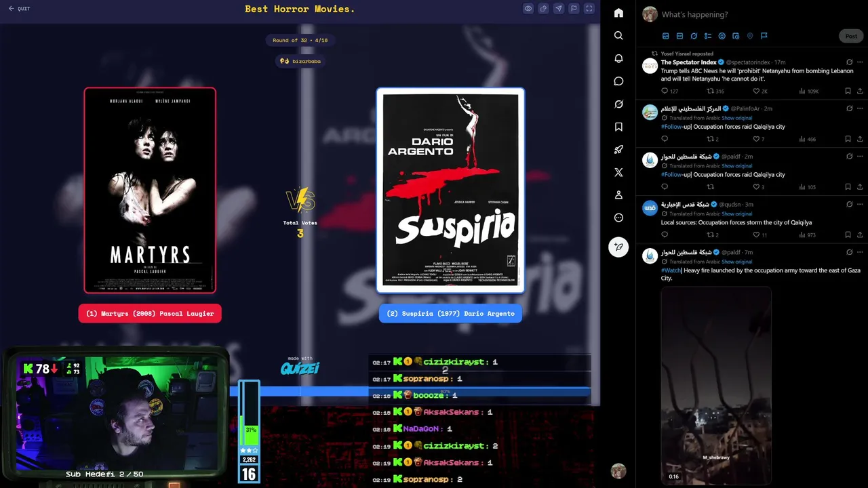
Task: Click Quit in Quizei top-left
Action: [19, 9]
